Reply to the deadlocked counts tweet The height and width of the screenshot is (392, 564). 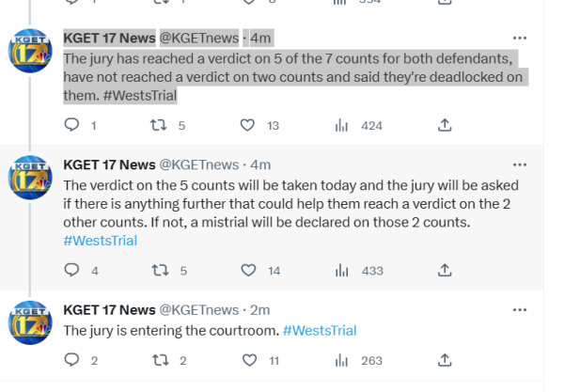point(72,125)
